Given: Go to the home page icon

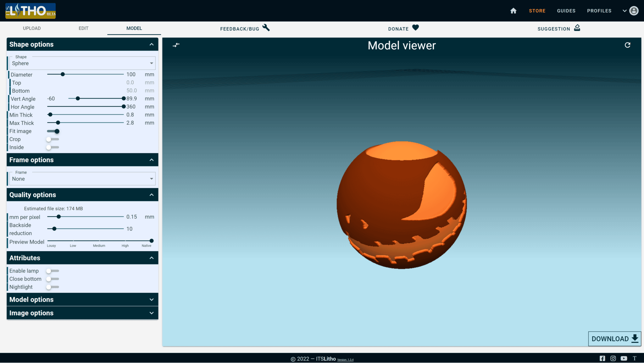Looking at the screenshot, I should pos(513,11).
